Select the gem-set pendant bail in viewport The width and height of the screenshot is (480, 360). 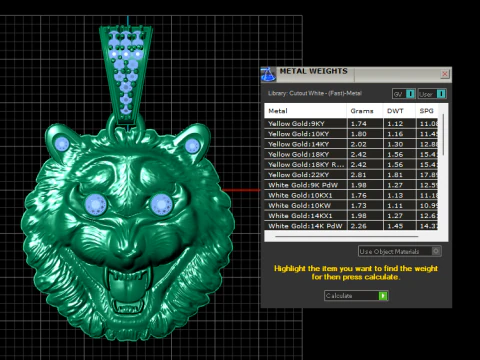(126, 74)
